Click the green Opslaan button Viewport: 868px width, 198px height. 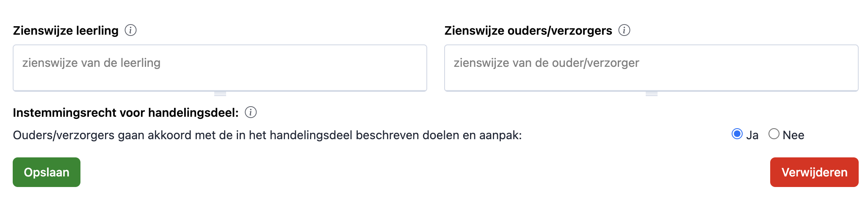[47, 172]
